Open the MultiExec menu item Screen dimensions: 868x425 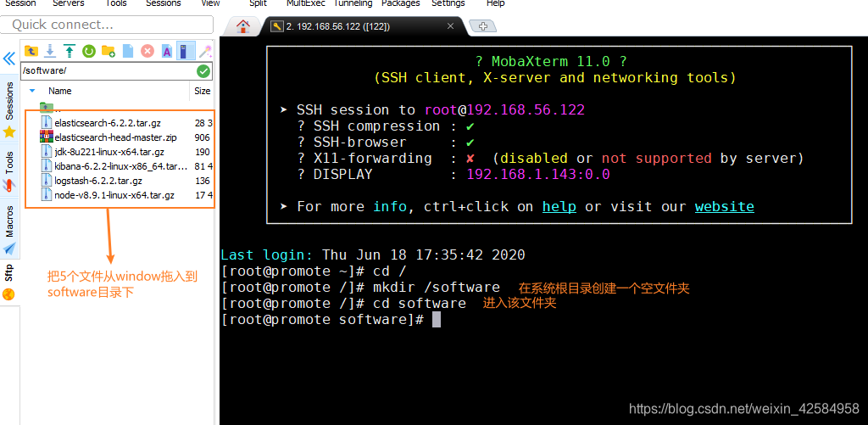coord(305,3)
